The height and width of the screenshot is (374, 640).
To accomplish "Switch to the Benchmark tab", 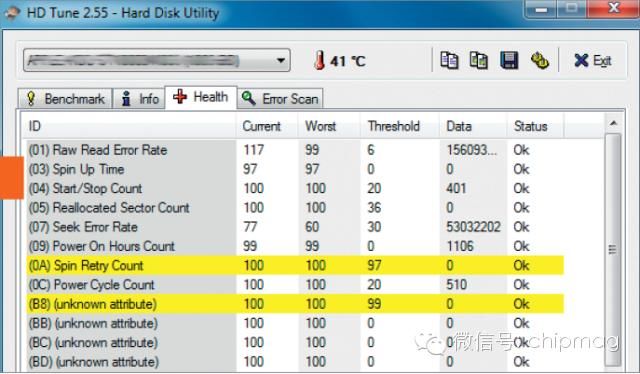I will (65, 99).
